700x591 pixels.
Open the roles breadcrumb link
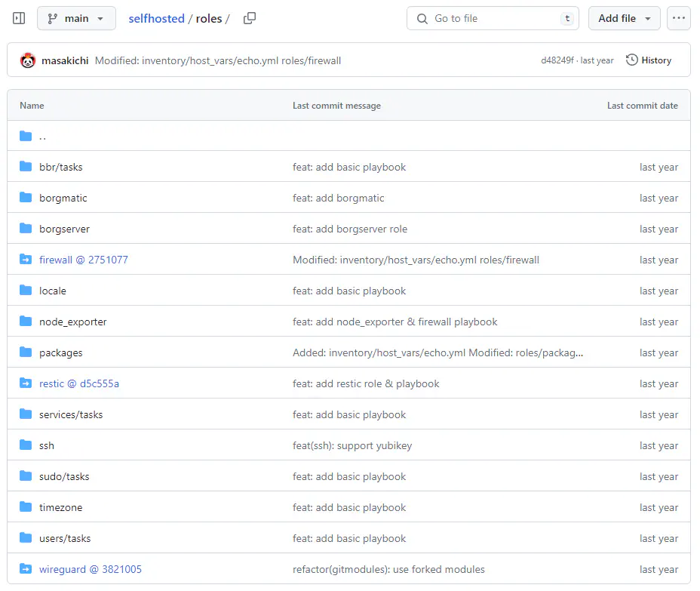point(209,18)
